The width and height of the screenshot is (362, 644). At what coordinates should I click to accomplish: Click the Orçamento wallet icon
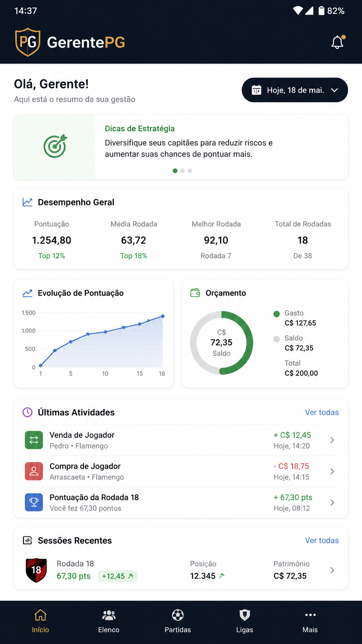[x=195, y=293]
